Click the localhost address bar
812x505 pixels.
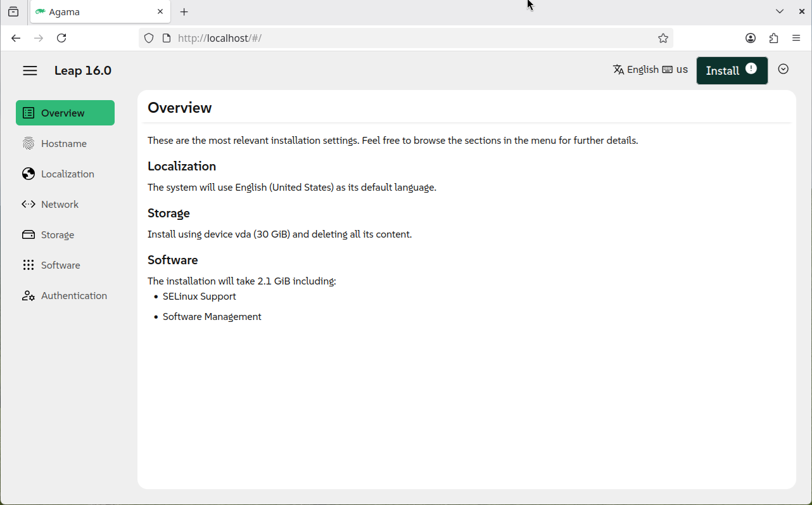(405, 38)
